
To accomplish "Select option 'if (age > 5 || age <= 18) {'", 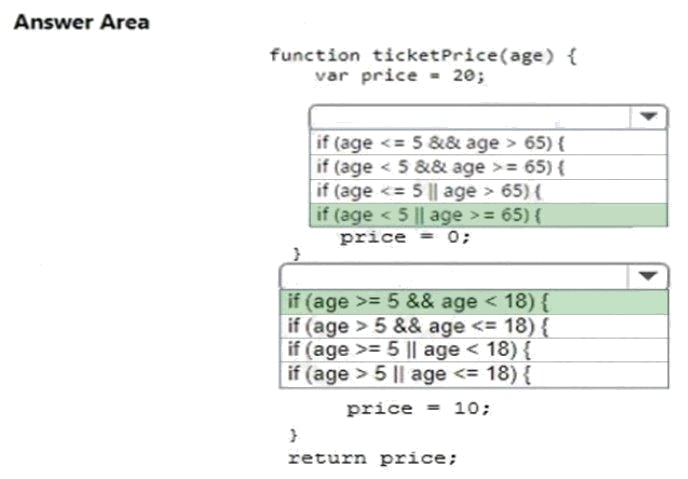I will pos(410,374).
